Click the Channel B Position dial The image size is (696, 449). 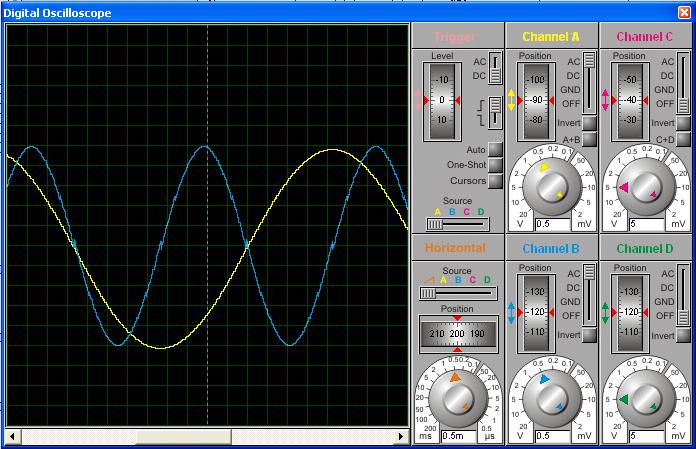pos(536,314)
